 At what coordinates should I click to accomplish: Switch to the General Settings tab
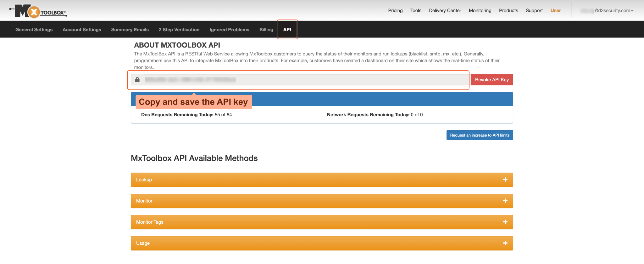click(x=34, y=30)
